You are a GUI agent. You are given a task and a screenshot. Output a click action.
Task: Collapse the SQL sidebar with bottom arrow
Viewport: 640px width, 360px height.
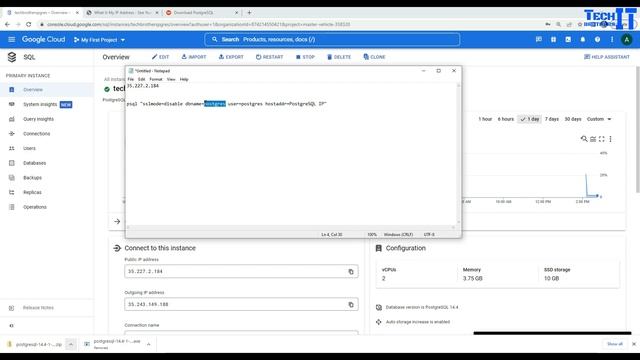(11, 326)
